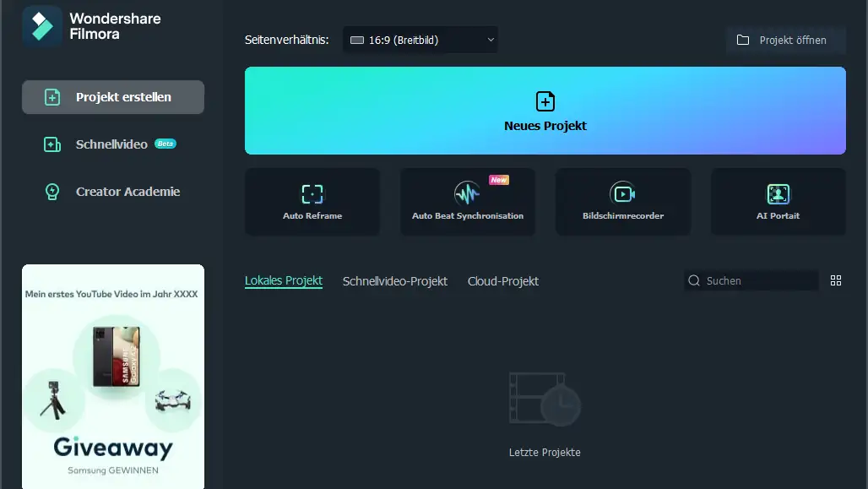Open the Cloud-Projekt tab

502,280
